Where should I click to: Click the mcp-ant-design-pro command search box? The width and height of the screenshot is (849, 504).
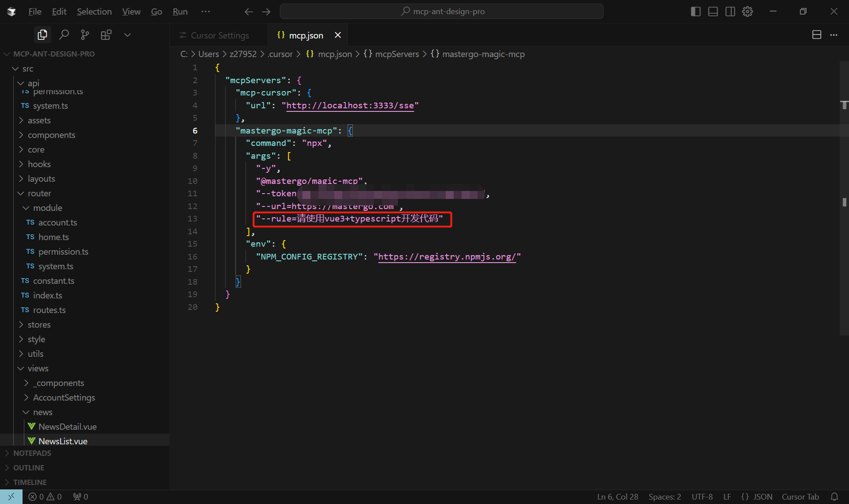click(x=441, y=11)
